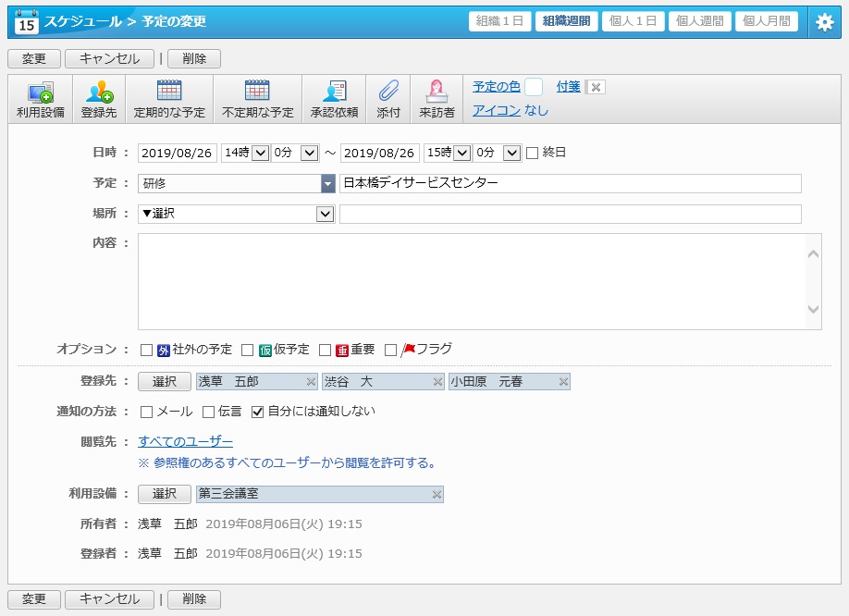
Task: Remove 渋谷 大 from registrants
Action: tap(437, 382)
